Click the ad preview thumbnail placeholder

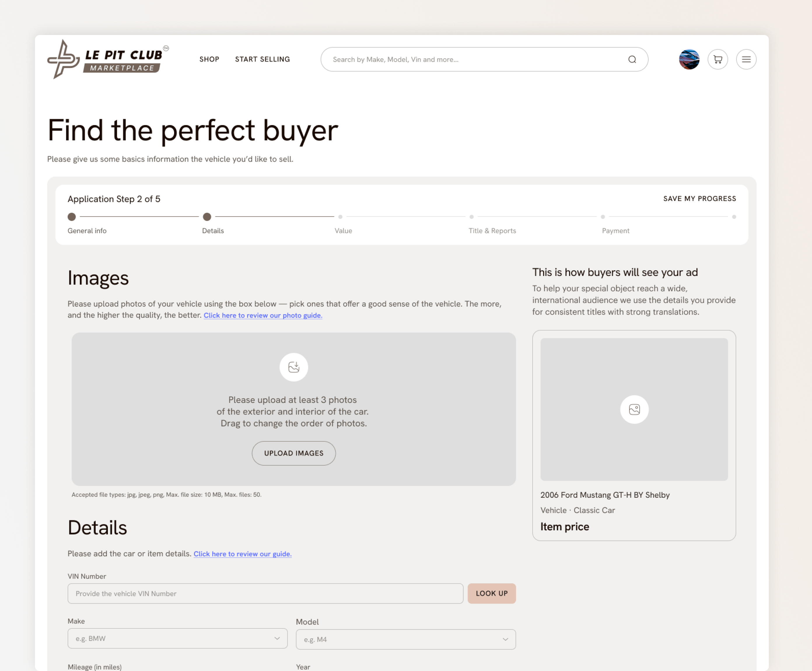pyautogui.click(x=634, y=409)
